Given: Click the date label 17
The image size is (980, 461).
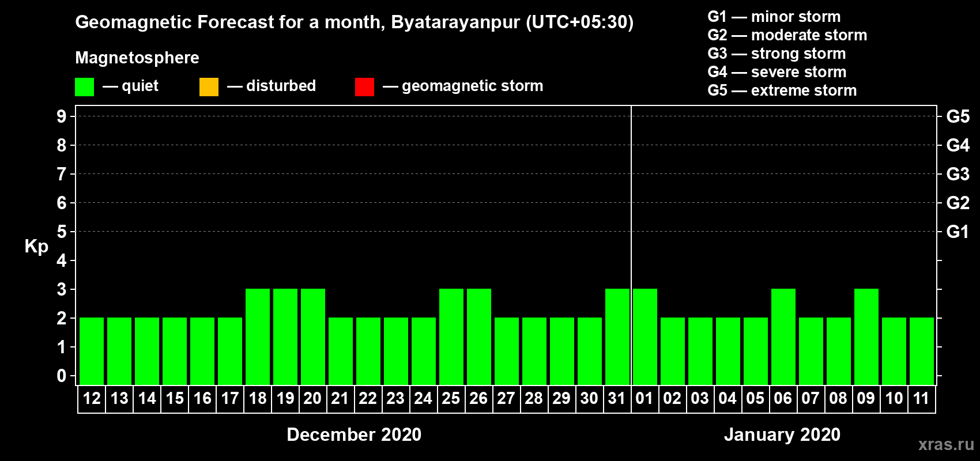Looking at the screenshot, I should click(x=230, y=398).
